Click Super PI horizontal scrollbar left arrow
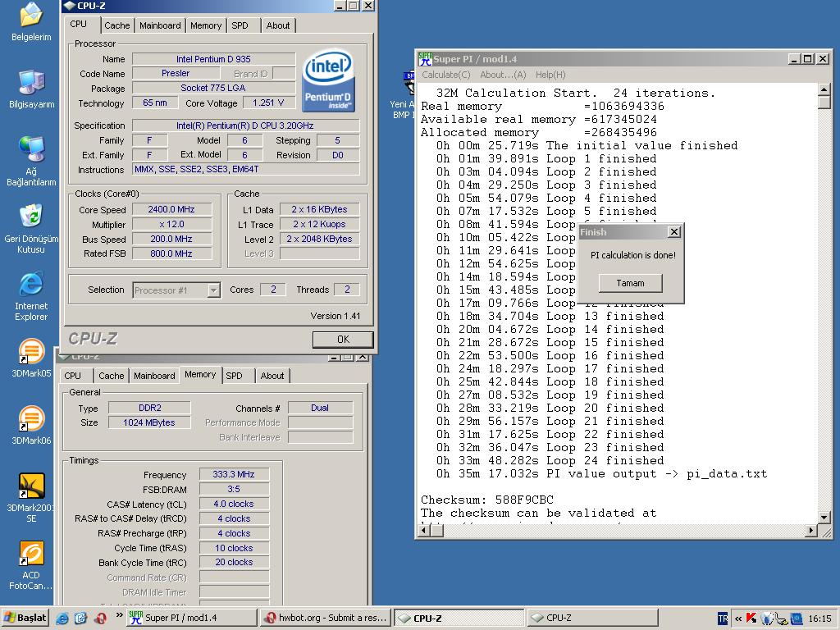840x630 pixels. pos(424,531)
